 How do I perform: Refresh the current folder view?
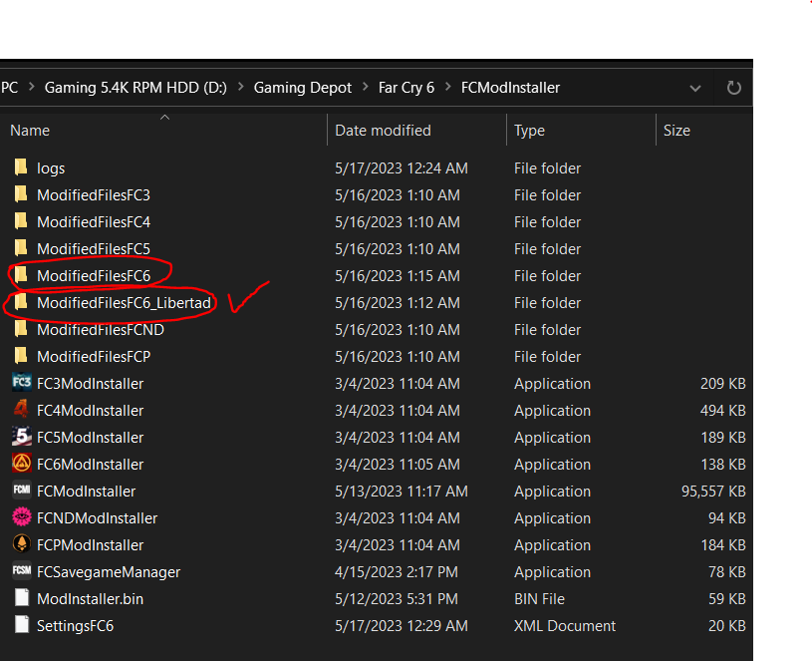[734, 88]
